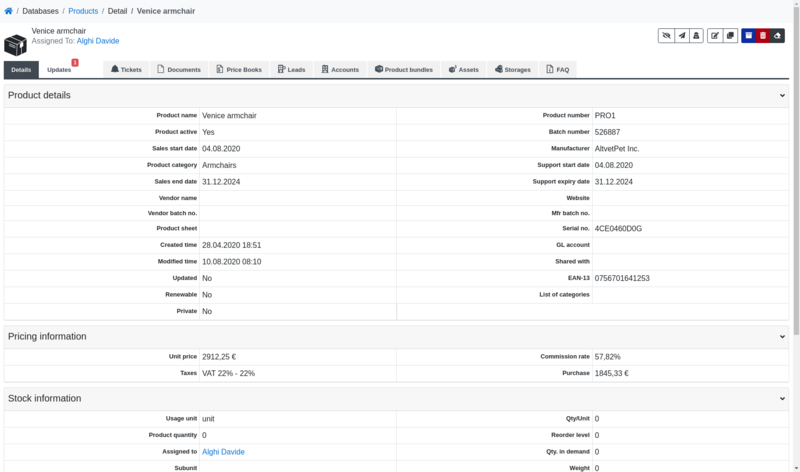Screen dimensions: 800x472
Task: Click the duplicate record icon
Action: [731, 36]
